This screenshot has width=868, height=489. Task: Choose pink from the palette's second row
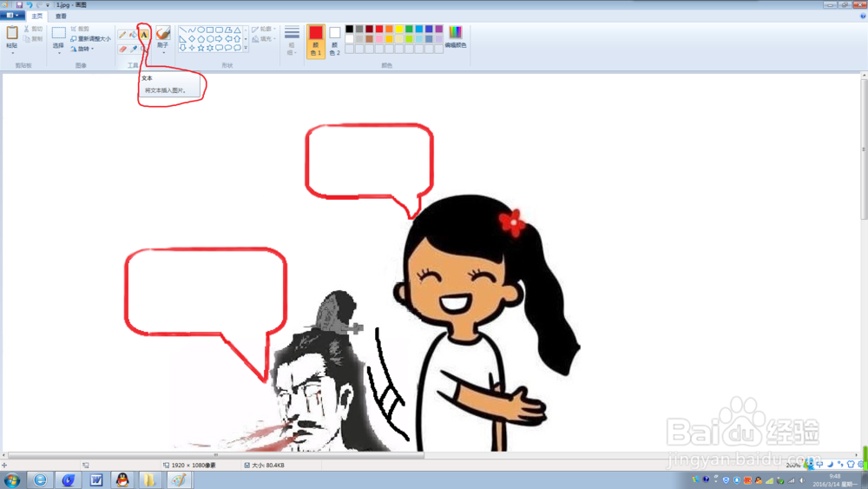click(379, 39)
